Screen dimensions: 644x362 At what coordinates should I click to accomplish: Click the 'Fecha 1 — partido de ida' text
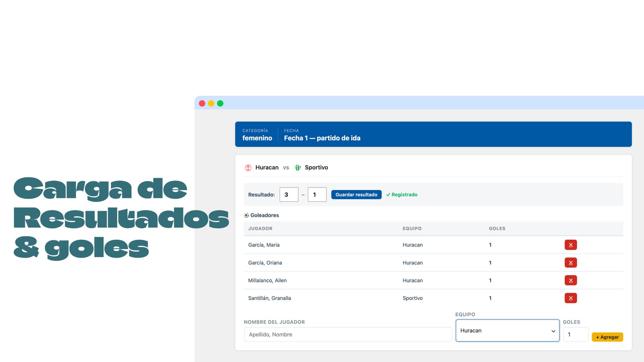(322, 138)
